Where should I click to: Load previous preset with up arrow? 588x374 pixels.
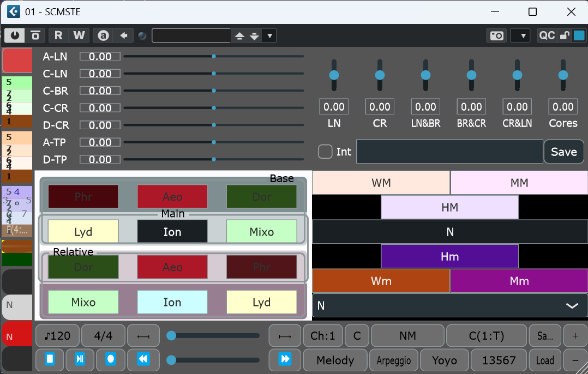(x=239, y=36)
